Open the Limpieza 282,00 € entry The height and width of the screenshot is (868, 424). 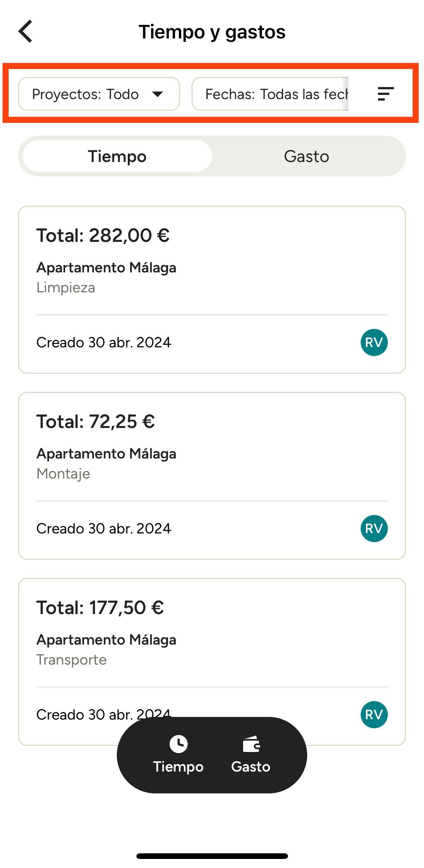point(212,264)
